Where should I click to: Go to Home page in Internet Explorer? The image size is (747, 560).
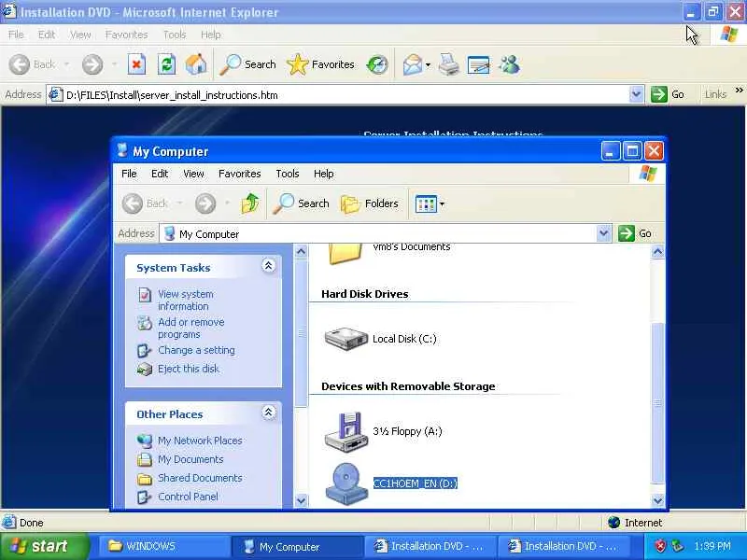[x=196, y=64]
